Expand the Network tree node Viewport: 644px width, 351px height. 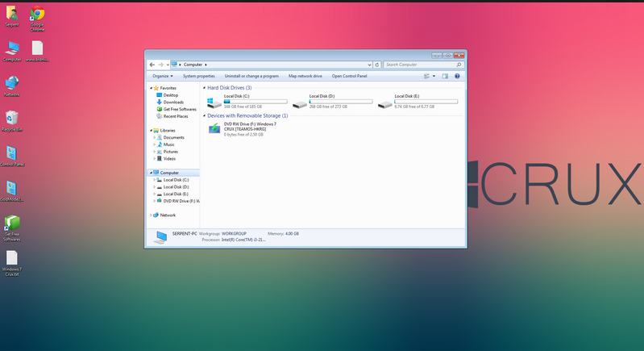click(x=151, y=215)
